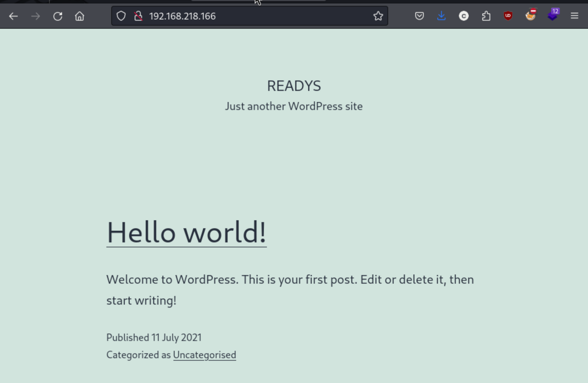
Task: Reload the current page
Action: point(58,16)
